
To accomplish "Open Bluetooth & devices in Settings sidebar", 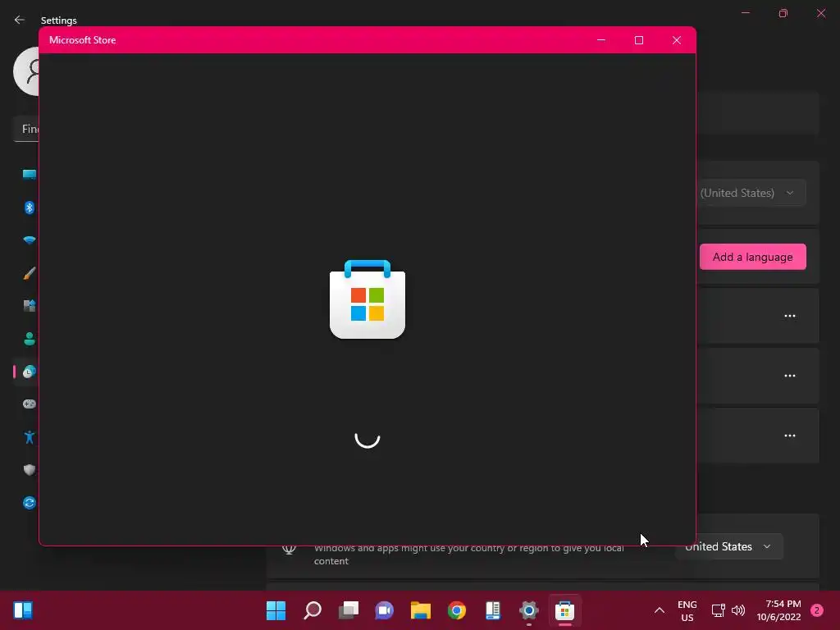I will click(x=30, y=208).
